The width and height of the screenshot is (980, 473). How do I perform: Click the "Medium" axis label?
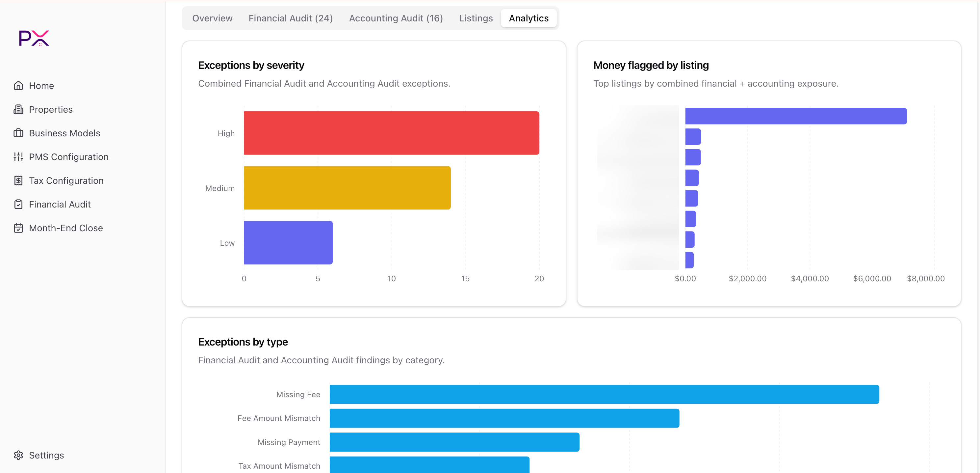[x=220, y=188]
